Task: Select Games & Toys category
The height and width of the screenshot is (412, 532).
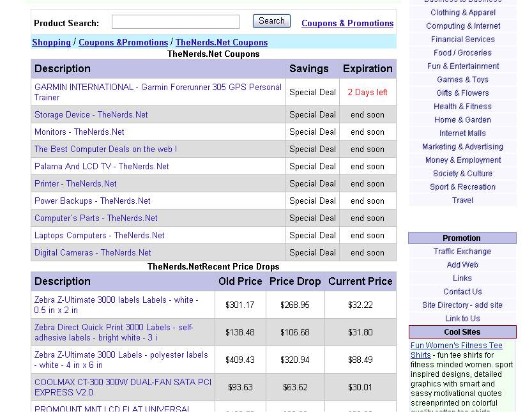Action: click(463, 80)
